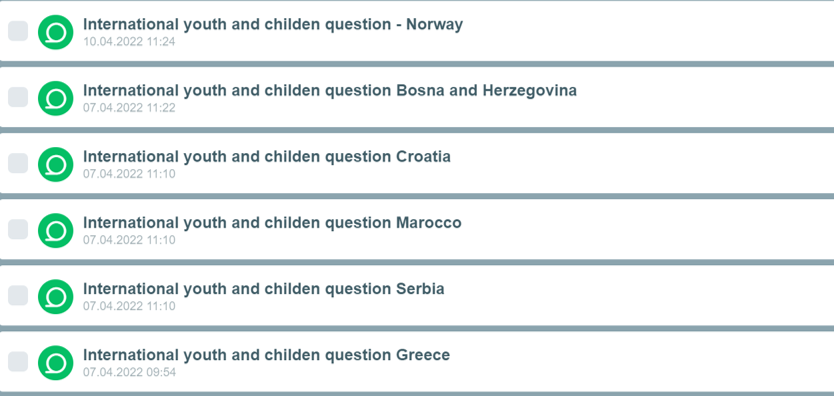
Task: Toggle the checkbox for the Marocco question
Action: [18, 229]
